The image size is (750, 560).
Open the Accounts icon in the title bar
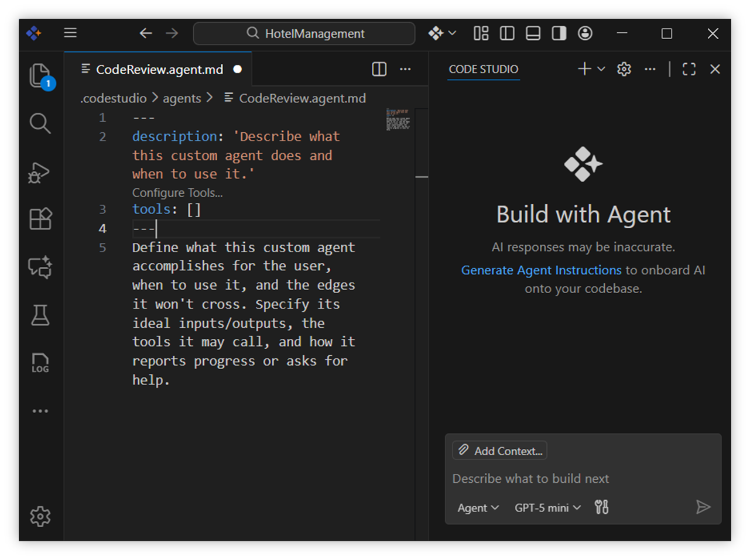click(x=585, y=33)
